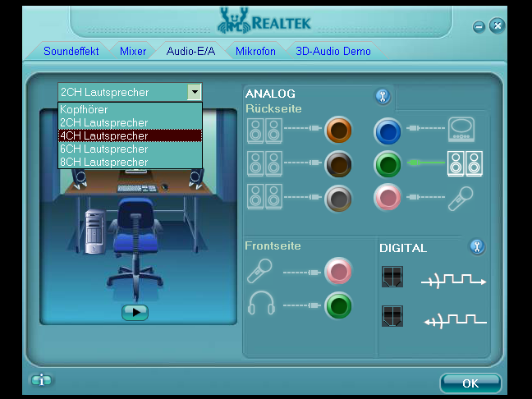Image resolution: width=532 pixels, height=399 pixels.
Task: Open the Mixer tab
Action: tap(133, 51)
